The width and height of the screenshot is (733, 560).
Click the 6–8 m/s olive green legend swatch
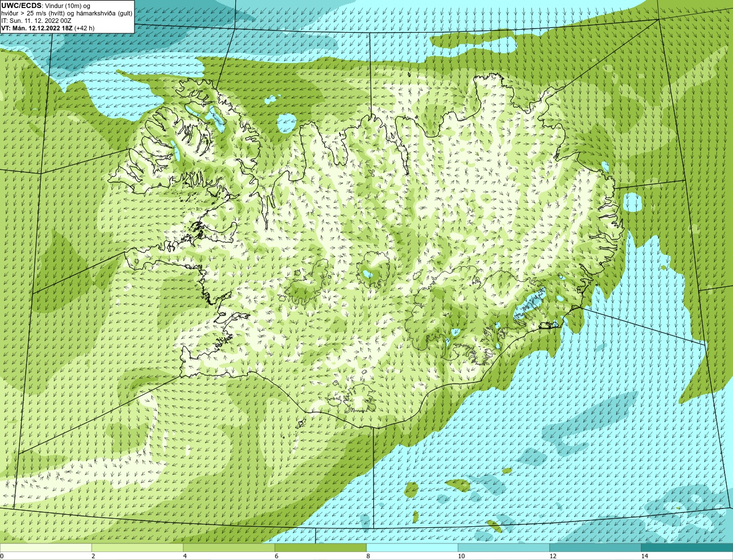tap(321, 547)
